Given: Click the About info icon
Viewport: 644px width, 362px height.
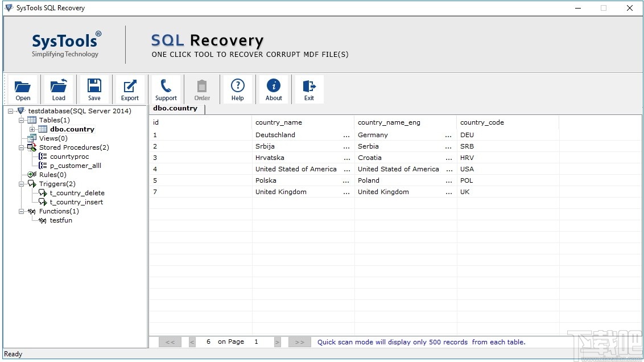Looking at the screenshot, I should pos(274,89).
